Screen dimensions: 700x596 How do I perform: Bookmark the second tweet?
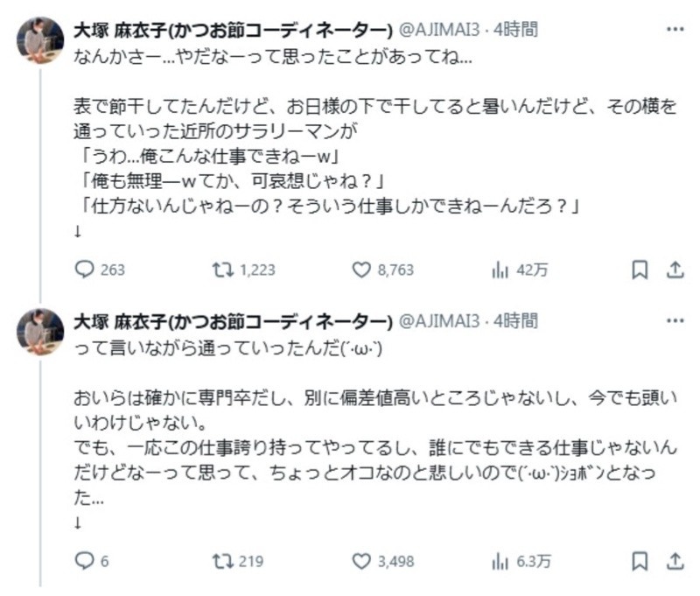coord(640,561)
